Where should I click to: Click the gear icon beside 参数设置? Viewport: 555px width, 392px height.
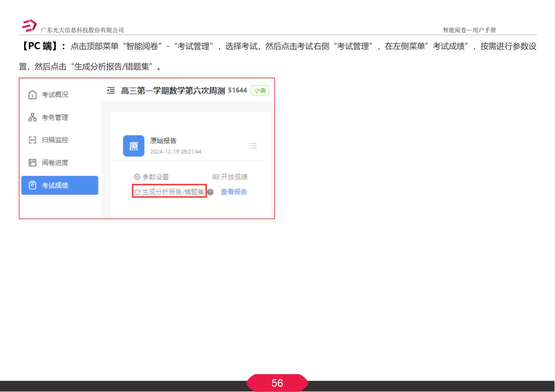(137, 177)
